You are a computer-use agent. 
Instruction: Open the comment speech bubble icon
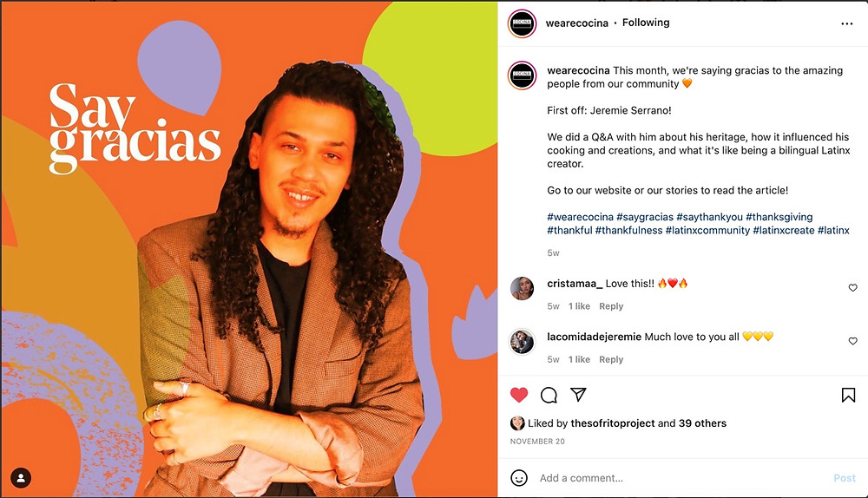(x=549, y=395)
